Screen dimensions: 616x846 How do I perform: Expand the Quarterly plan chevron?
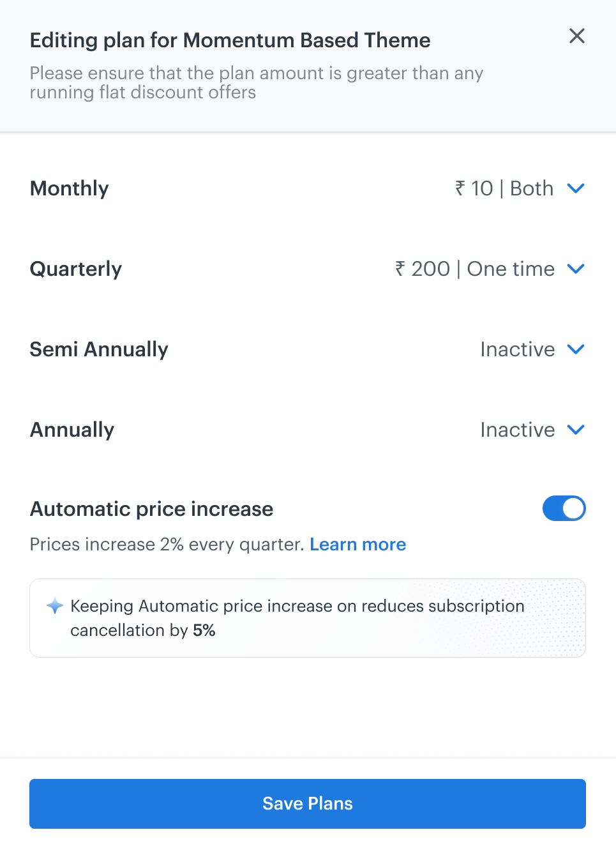coord(576,269)
